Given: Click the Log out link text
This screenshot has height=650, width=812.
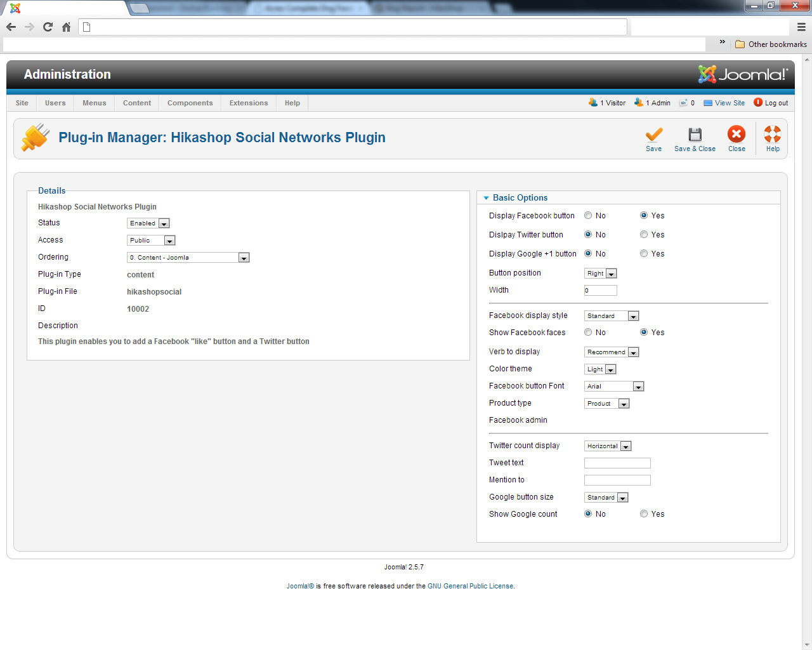Looking at the screenshot, I should tap(776, 103).
